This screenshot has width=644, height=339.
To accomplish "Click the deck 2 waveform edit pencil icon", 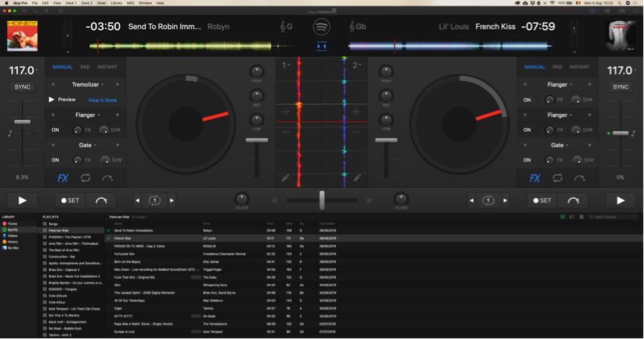I will [x=357, y=178].
